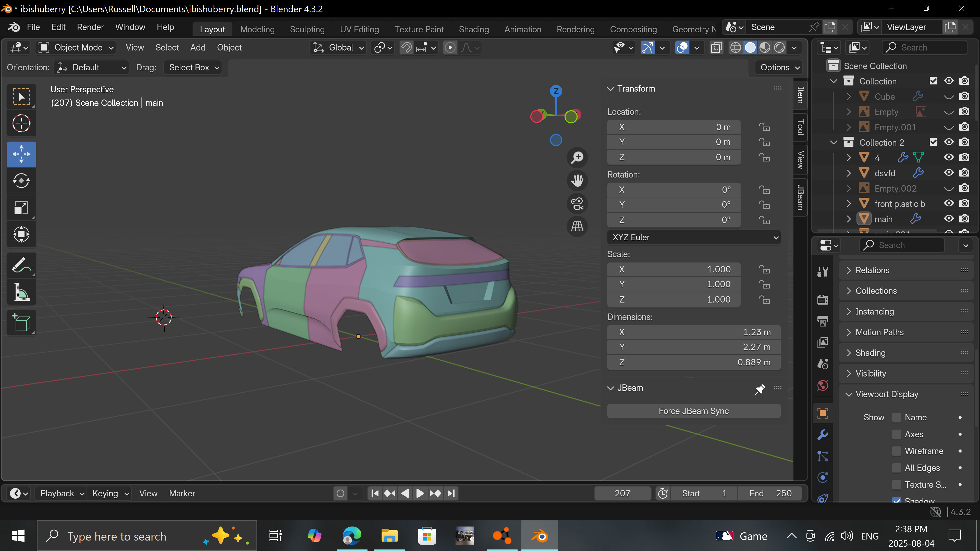The image size is (980, 551).
Task: Switch to the Sculpting workspace tab
Action: [307, 29]
